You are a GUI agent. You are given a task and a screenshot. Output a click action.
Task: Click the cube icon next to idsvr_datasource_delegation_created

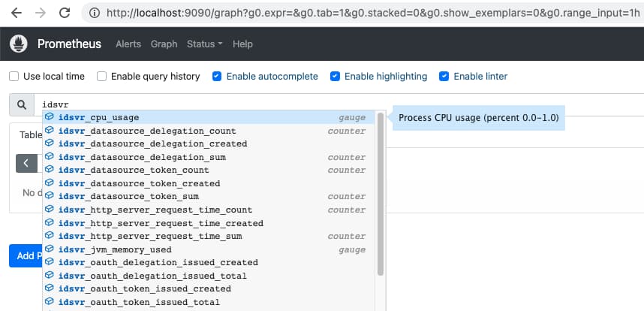[x=50, y=143]
